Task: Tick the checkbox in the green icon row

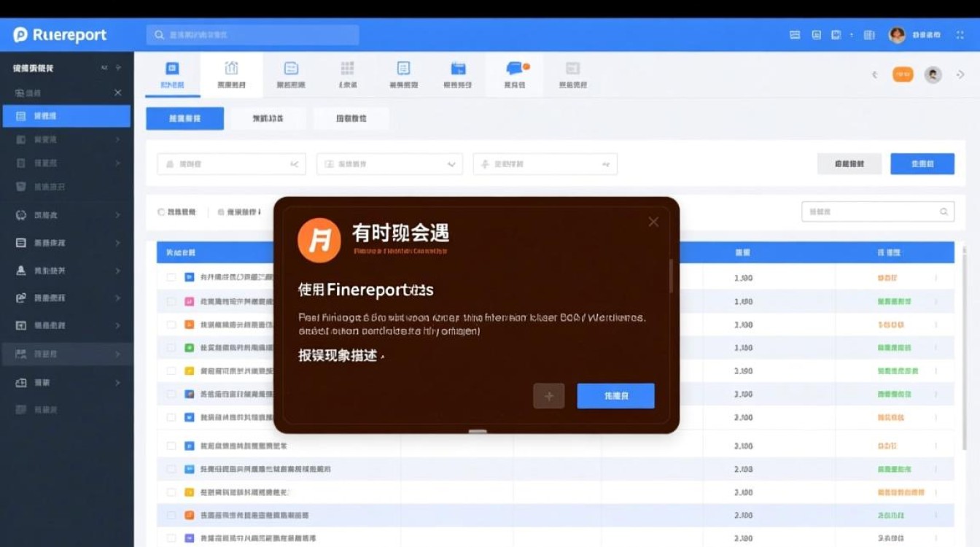Action: click(171, 348)
